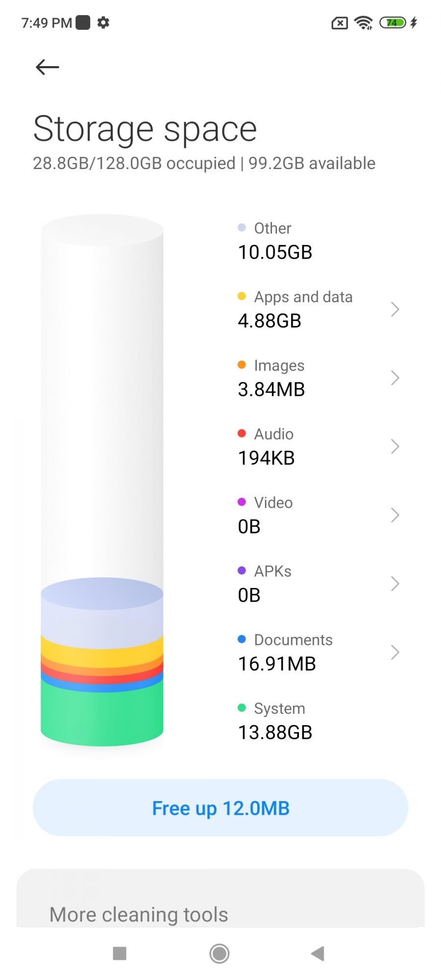Viewport: 441px width, 980px height.
Task: Expand the Audio category arrow
Action: pyautogui.click(x=395, y=446)
